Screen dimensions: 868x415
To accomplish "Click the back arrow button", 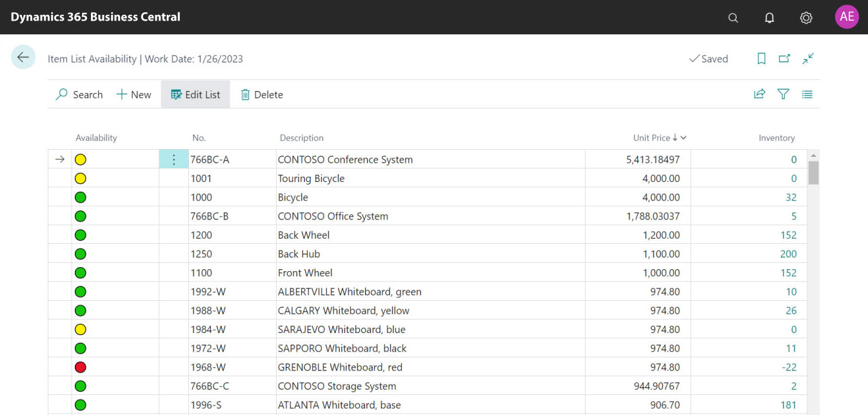I will [23, 57].
